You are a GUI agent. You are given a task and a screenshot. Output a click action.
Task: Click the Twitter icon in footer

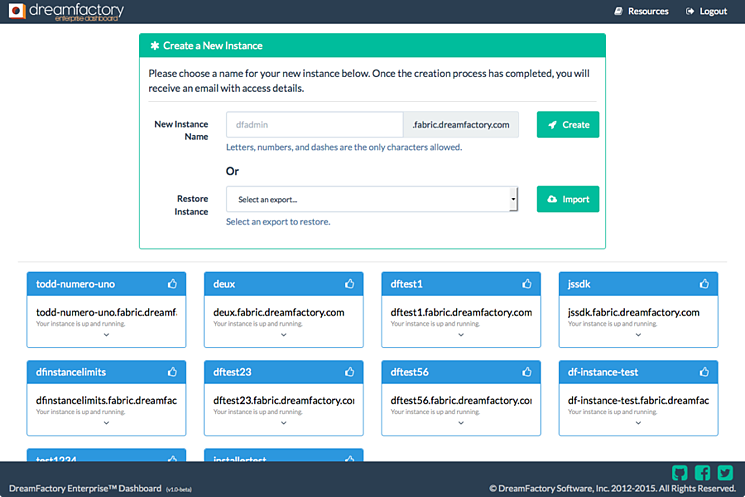coord(725,473)
